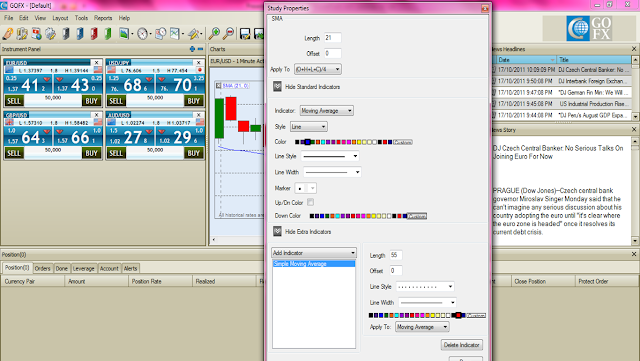Image resolution: width=640 pixels, height=361 pixels.
Task: Click the zoom in magnifier icon
Action: tap(213, 33)
